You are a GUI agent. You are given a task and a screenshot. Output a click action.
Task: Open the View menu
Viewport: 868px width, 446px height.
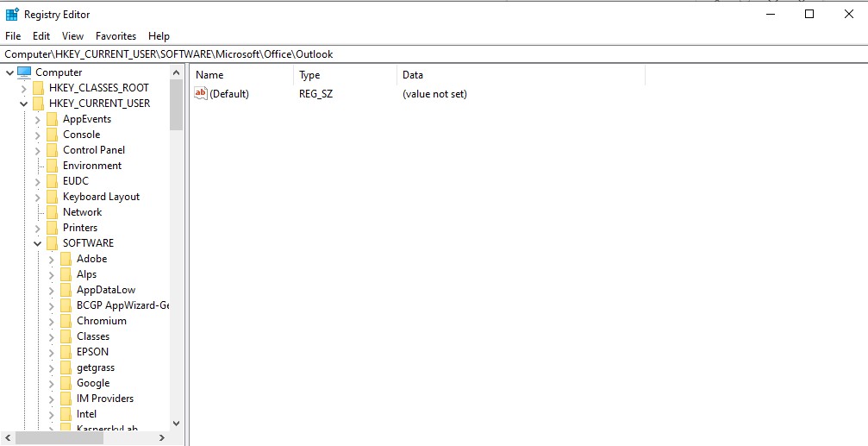(72, 36)
